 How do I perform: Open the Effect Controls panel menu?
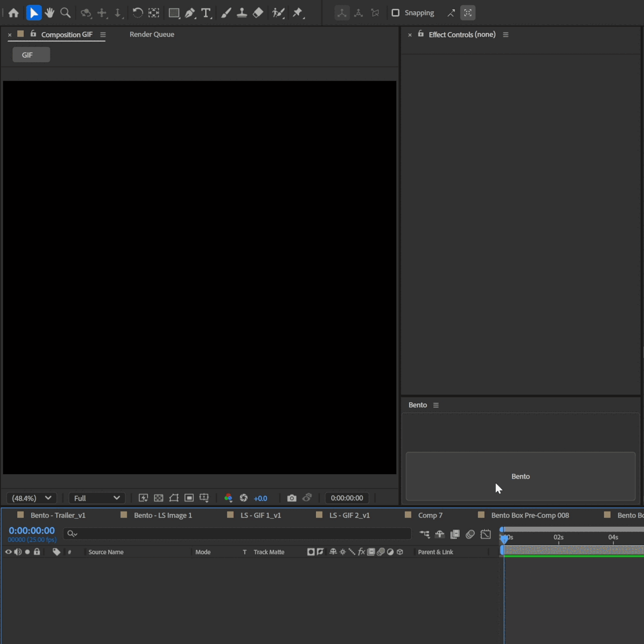(x=505, y=35)
